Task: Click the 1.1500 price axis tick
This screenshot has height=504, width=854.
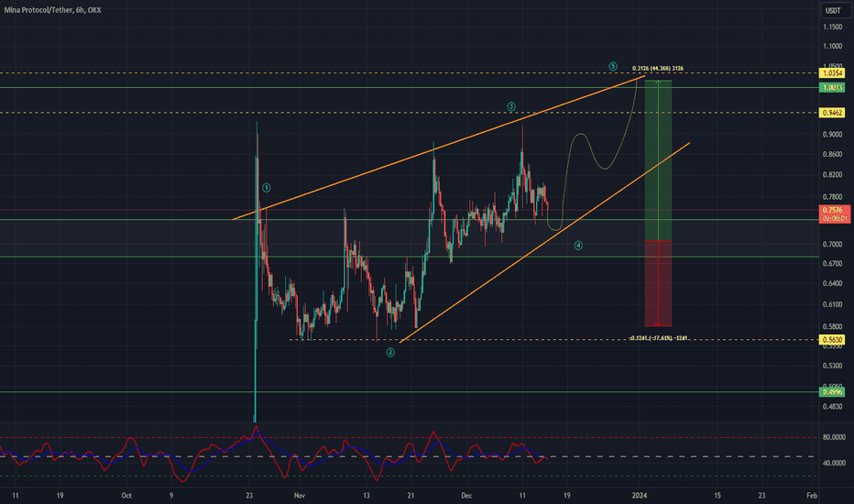Action: 833,27
